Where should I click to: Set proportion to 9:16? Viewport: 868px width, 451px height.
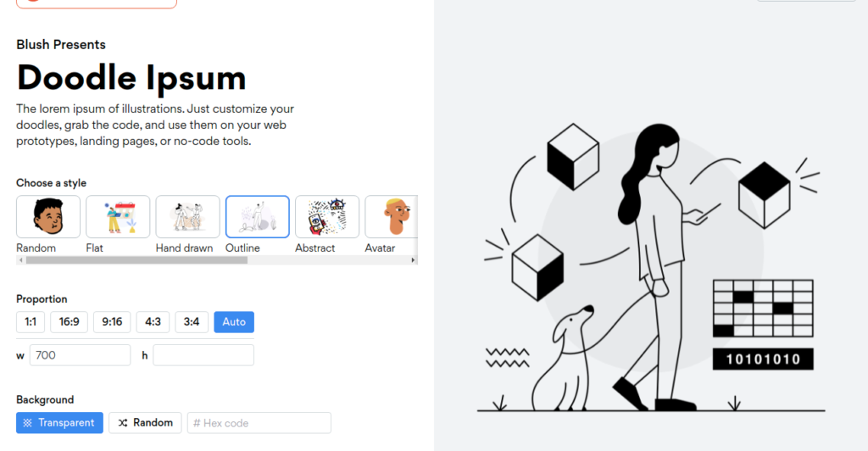coord(112,322)
